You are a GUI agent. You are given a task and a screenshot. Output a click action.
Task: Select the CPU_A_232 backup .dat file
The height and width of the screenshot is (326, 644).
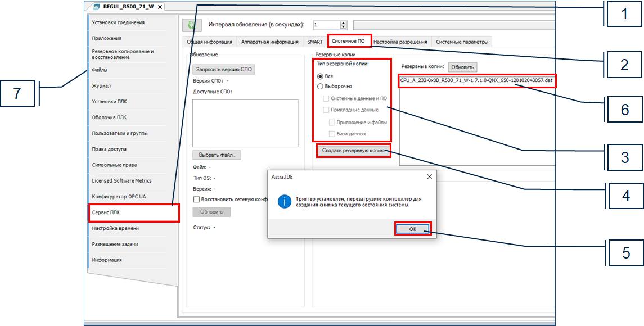[476, 80]
